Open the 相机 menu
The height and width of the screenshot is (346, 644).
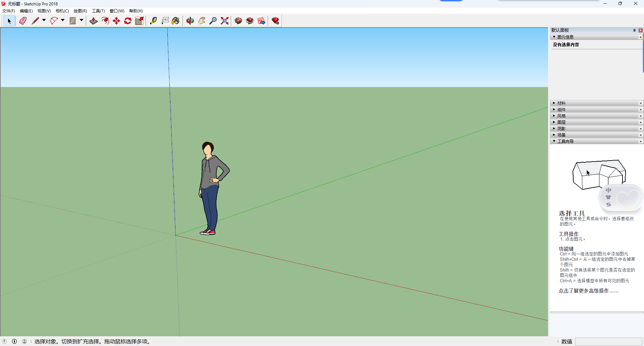62,11
